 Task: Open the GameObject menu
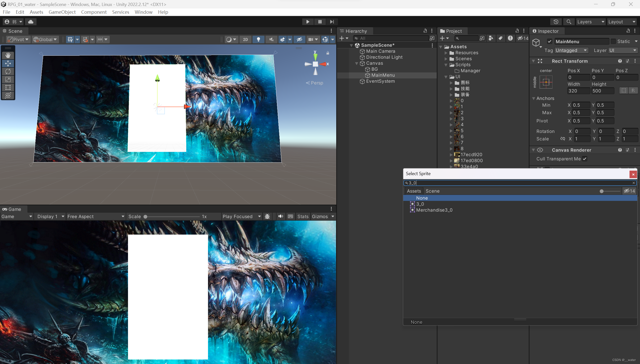62,12
